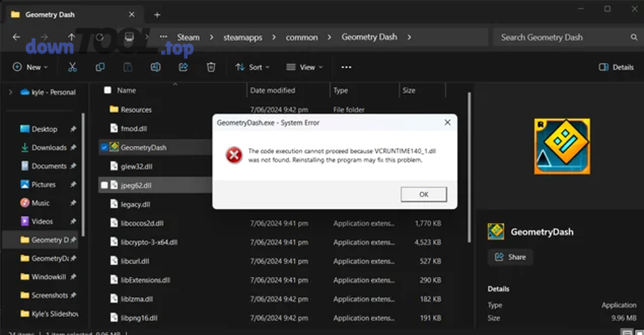Open Pictures in the sidebar

[x=43, y=185]
